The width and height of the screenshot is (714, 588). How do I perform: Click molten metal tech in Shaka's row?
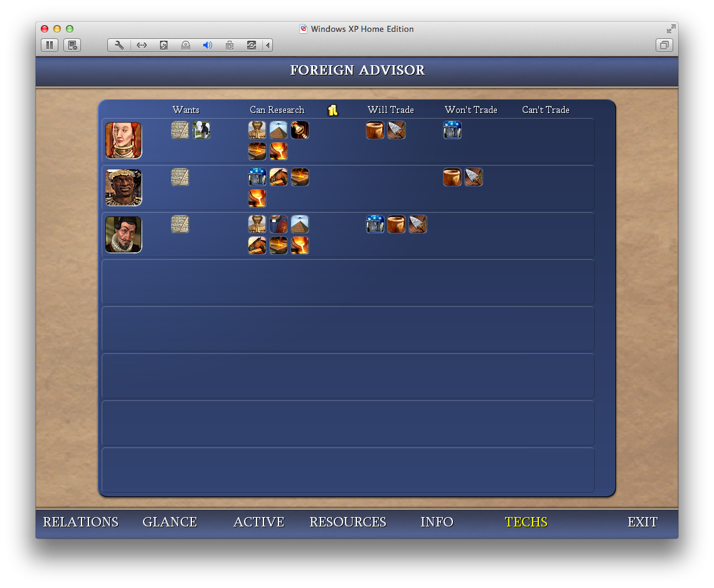257,198
